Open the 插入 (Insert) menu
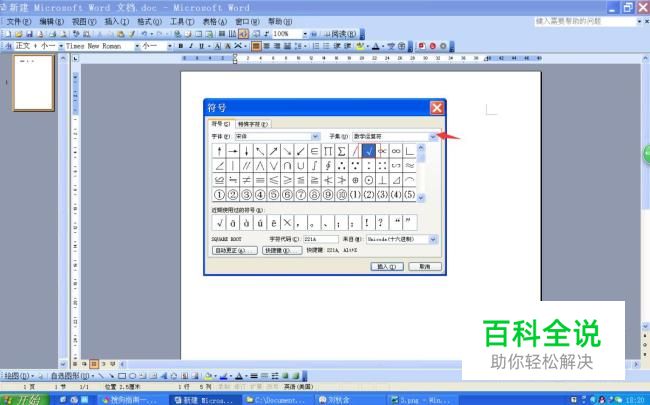This screenshot has width=650, height=405. click(x=116, y=22)
